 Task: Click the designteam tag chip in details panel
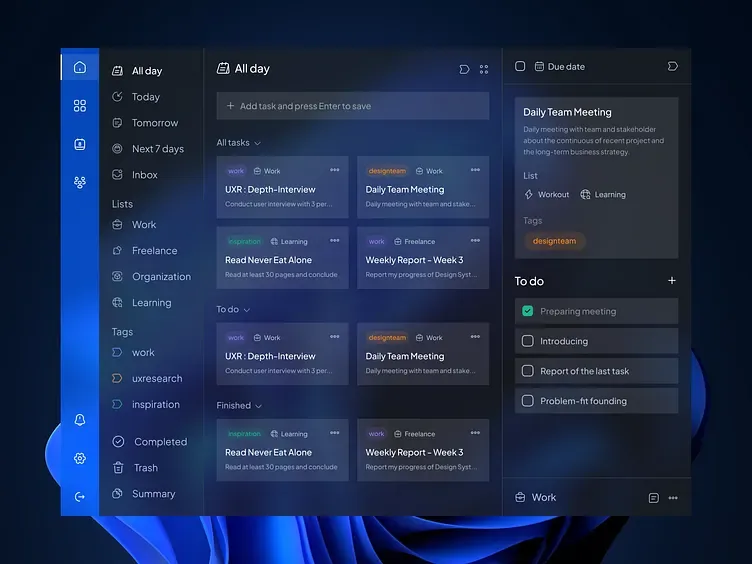554,241
